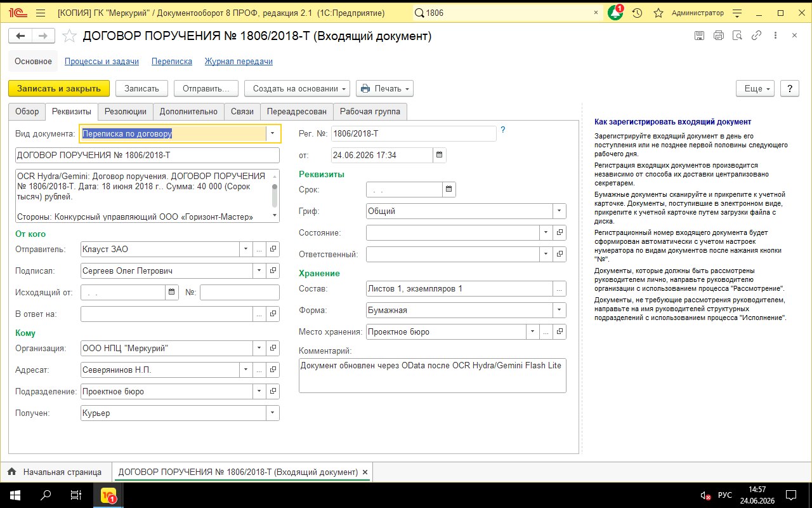Switch to the Резолюции tab
This screenshot has height=508, width=812.
(126, 111)
